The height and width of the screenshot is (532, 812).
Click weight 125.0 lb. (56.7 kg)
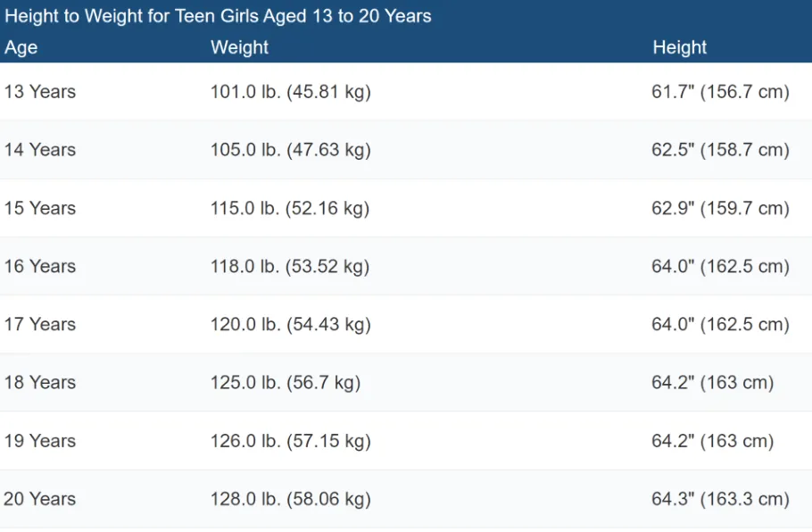click(286, 382)
